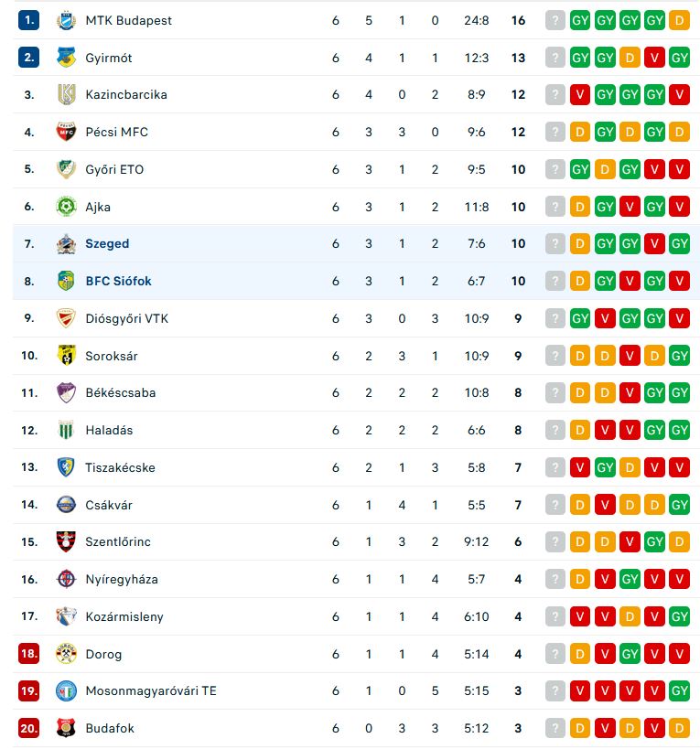This screenshot has height=749, width=700.
Task: Click the Pécsi MFC club badge
Action: (66, 132)
